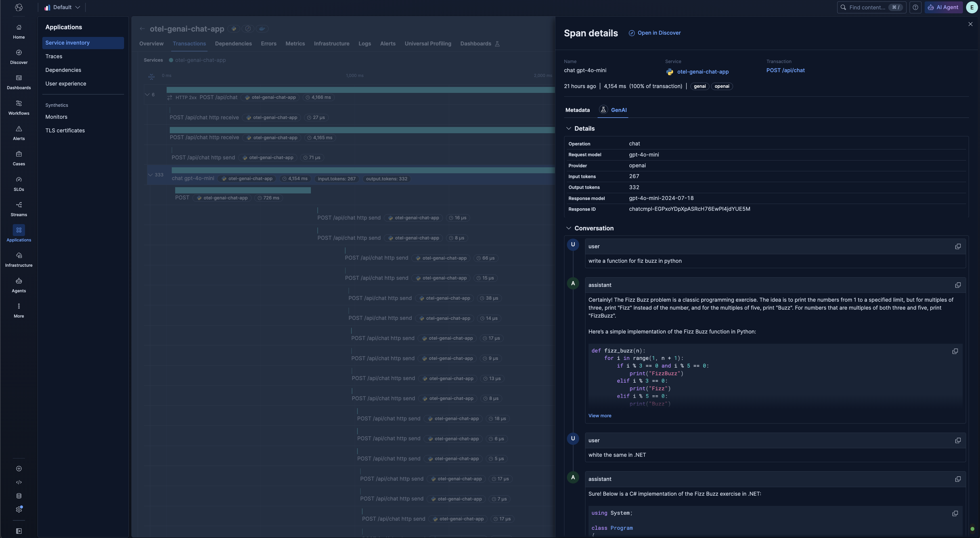
Task: Open the Universal Profiling tab
Action: pyautogui.click(x=428, y=44)
